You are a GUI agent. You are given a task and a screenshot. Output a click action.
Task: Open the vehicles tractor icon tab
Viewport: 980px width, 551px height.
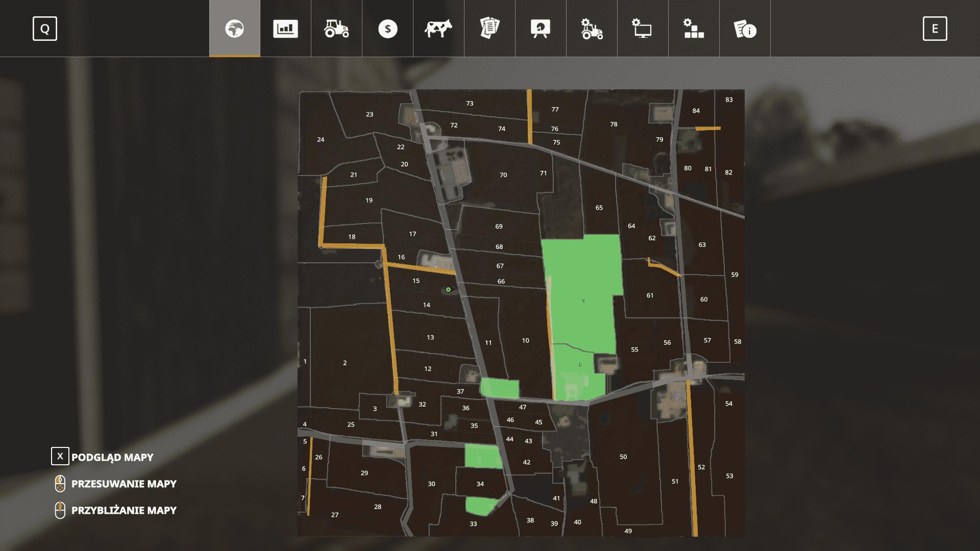pos(336,29)
